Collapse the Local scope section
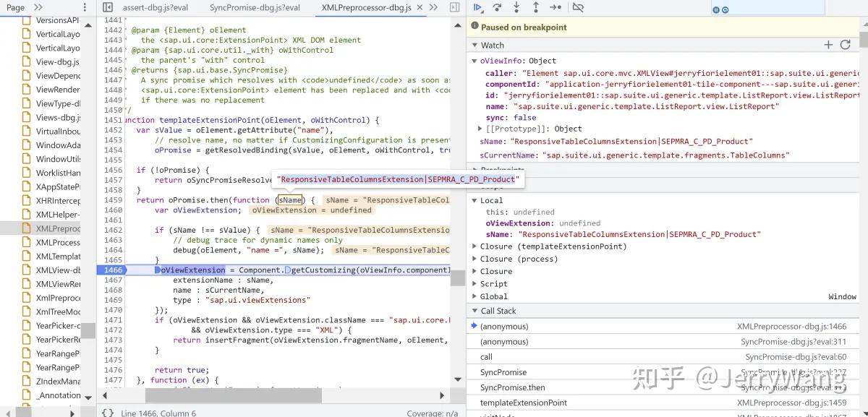Image resolution: width=868 pixels, height=417 pixels. click(x=475, y=200)
